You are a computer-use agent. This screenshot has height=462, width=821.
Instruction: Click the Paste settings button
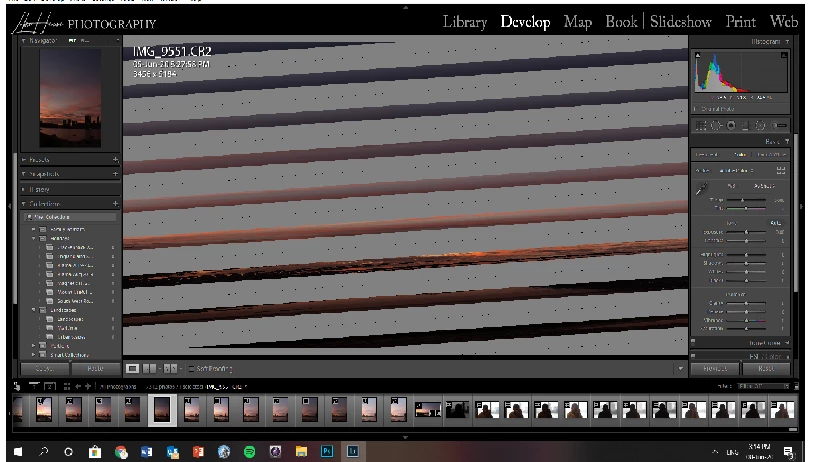tap(95, 369)
